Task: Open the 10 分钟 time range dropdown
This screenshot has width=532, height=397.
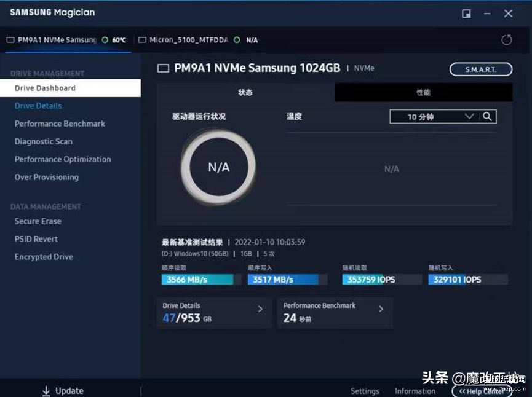Action: 435,117
